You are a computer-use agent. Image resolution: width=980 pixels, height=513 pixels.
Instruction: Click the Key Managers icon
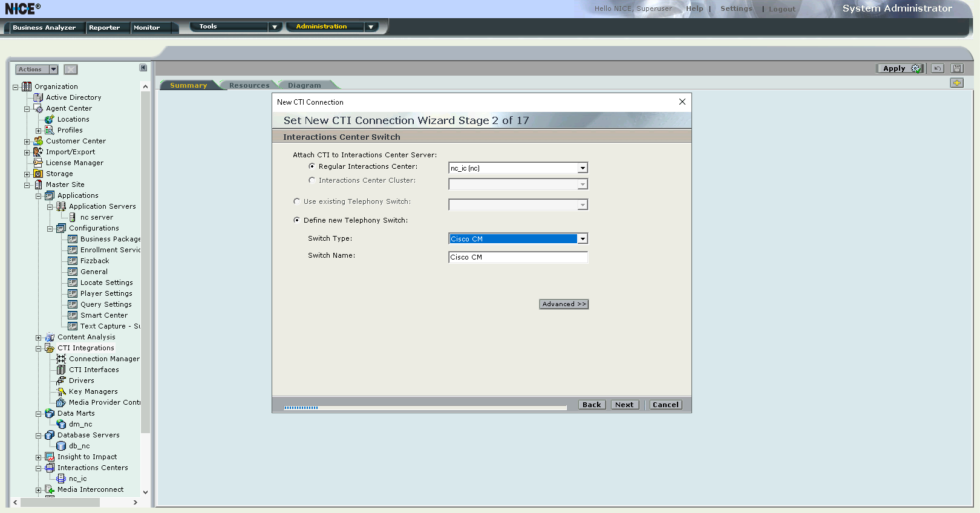click(61, 391)
